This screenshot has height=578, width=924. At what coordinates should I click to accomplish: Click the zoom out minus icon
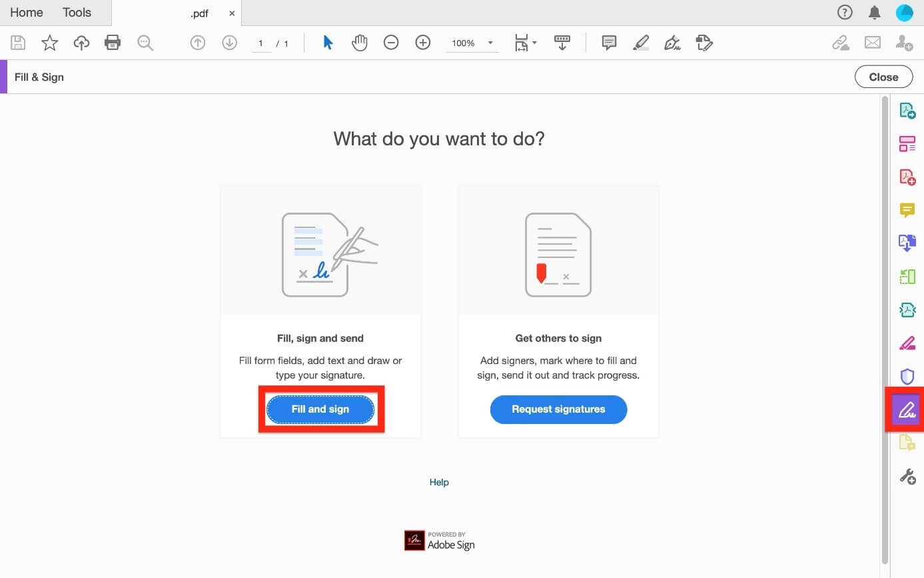click(391, 43)
